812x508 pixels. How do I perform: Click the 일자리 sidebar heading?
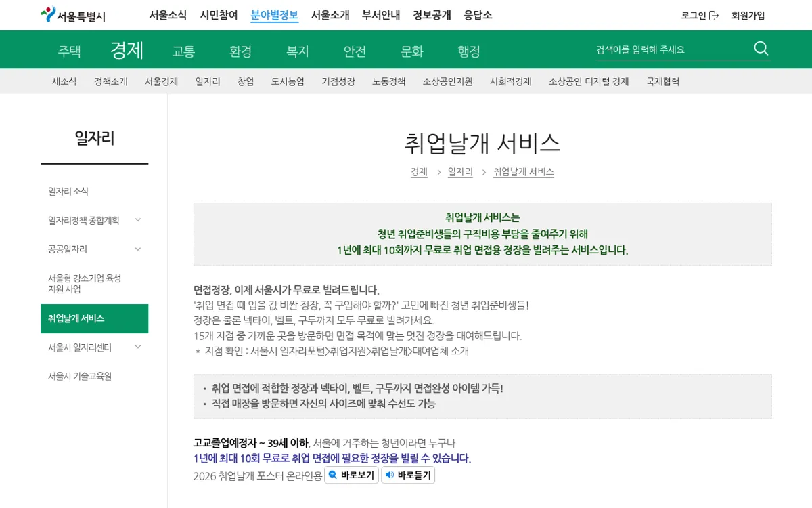pyautogui.click(x=95, y=138)
